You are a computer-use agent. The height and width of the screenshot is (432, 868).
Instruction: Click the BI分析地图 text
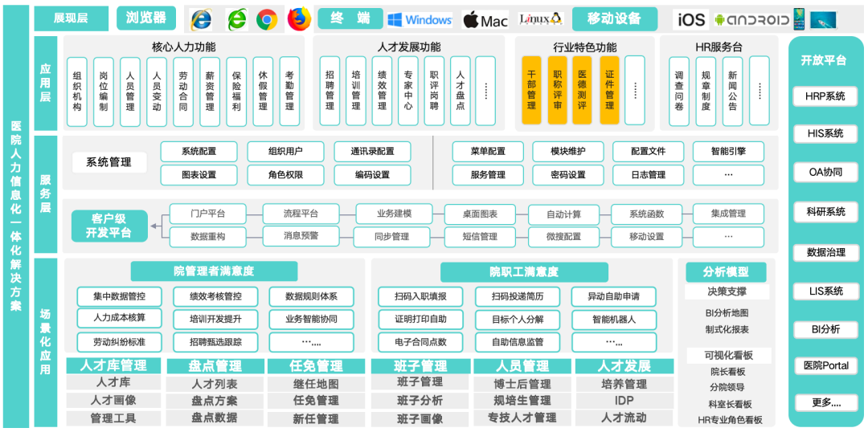tap(727, 314)
